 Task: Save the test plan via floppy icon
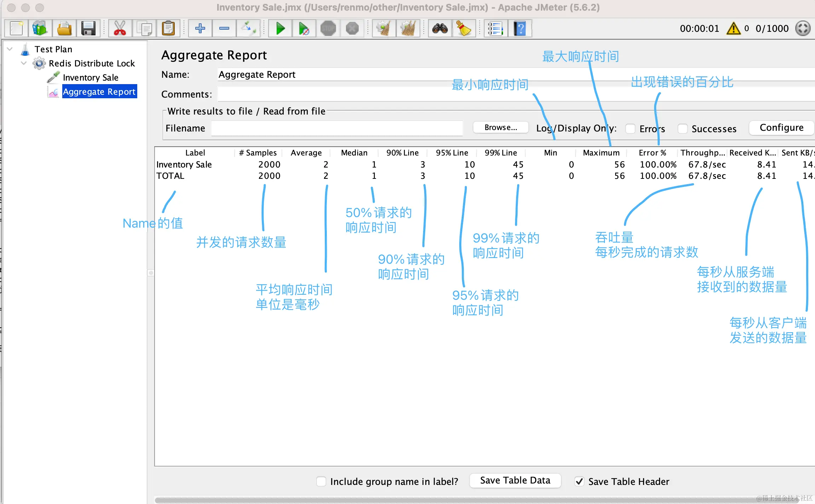[88, 28]
